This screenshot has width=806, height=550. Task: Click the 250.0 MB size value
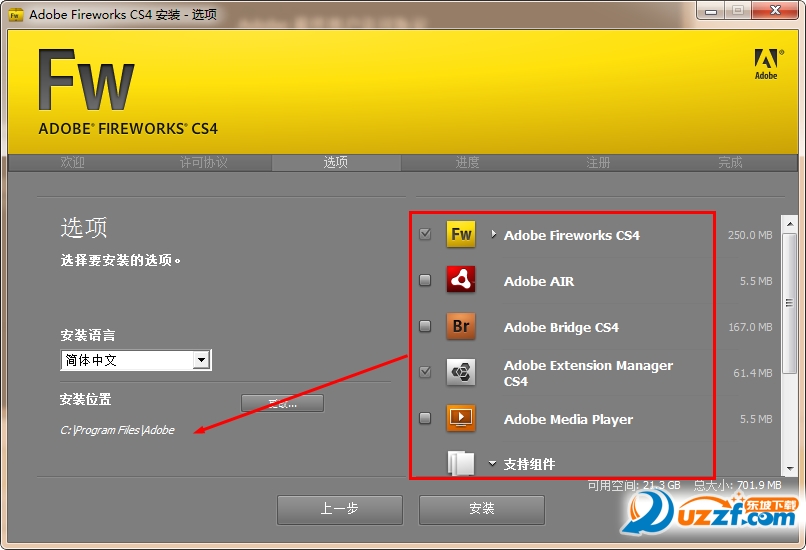[750, 235]
